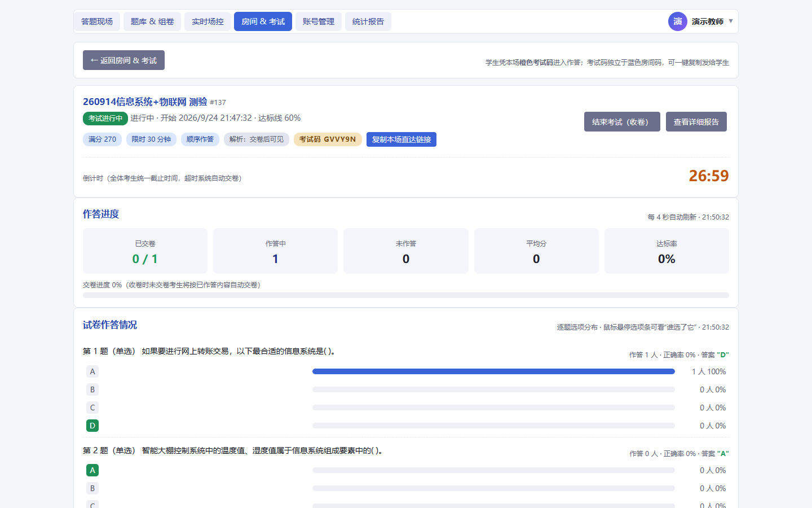812x508 pixels.
Task: Click the 考试进行中 status badge
Action: pos(105,119)
